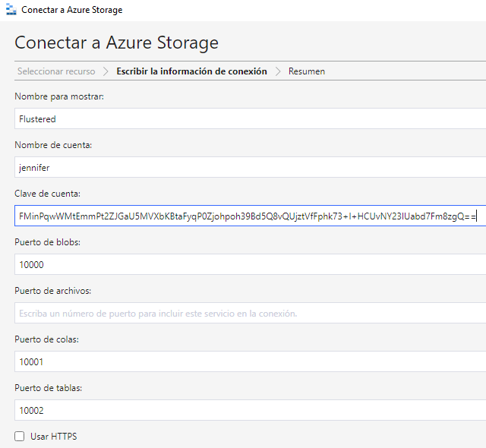Click the chevron before Resumen

click(278, 71)
